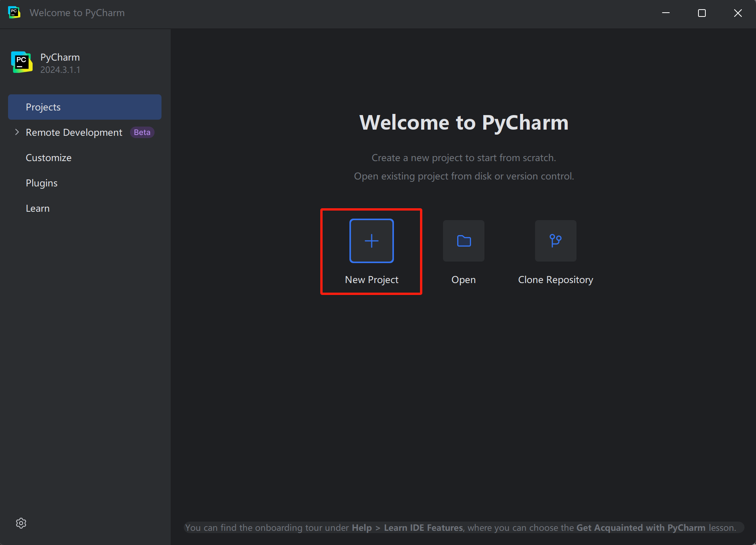The width and height of the screenshot is (756, 545).
Task: Click the onboarding tour hint message
Action: 464,528
